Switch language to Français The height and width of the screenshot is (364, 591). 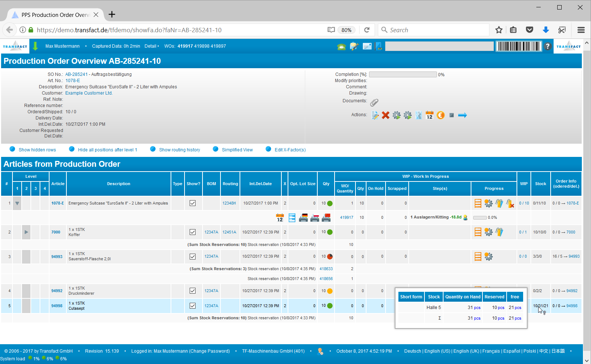pyautogui.click(x=491, y=351)
